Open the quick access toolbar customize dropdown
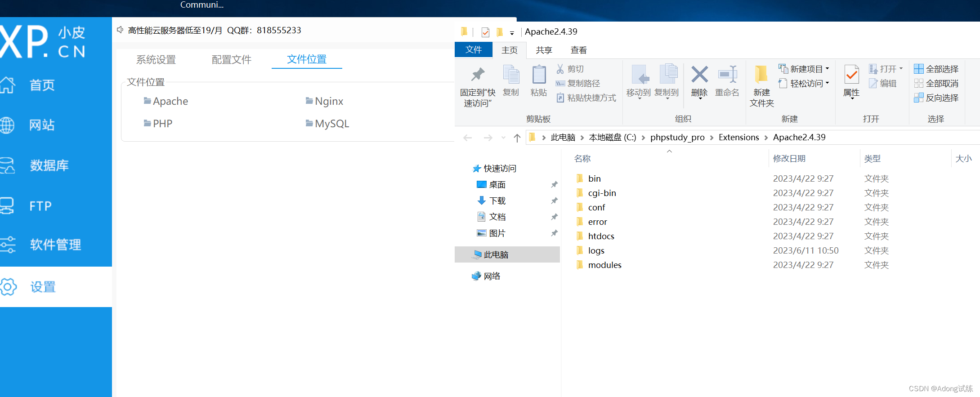The image size is (980, 397). (x=512, y=33)
